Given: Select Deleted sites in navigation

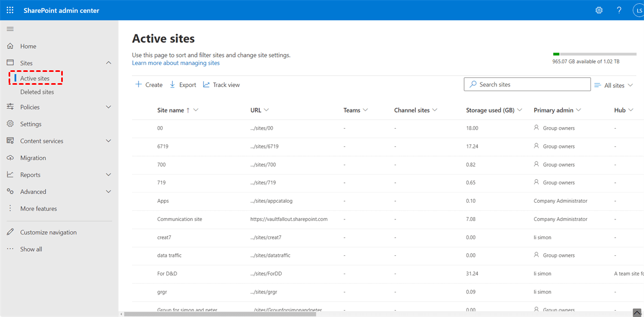Looking at the screenshot, I should tap(37, 92).
